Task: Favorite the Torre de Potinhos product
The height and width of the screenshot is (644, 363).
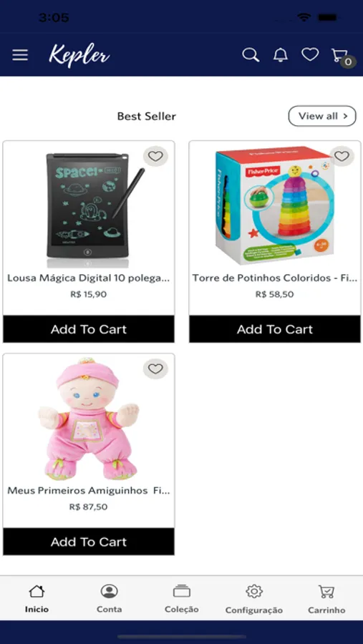Action: coord(342,156)
